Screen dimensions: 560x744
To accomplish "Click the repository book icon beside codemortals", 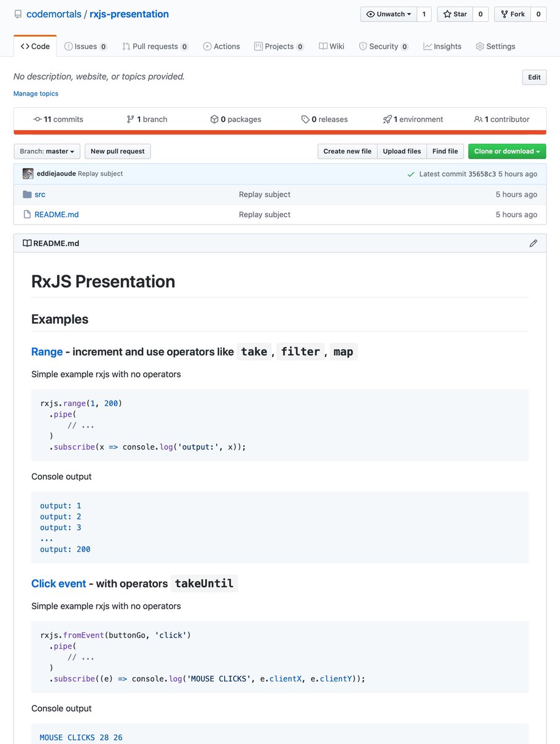I will pos(18,14).
